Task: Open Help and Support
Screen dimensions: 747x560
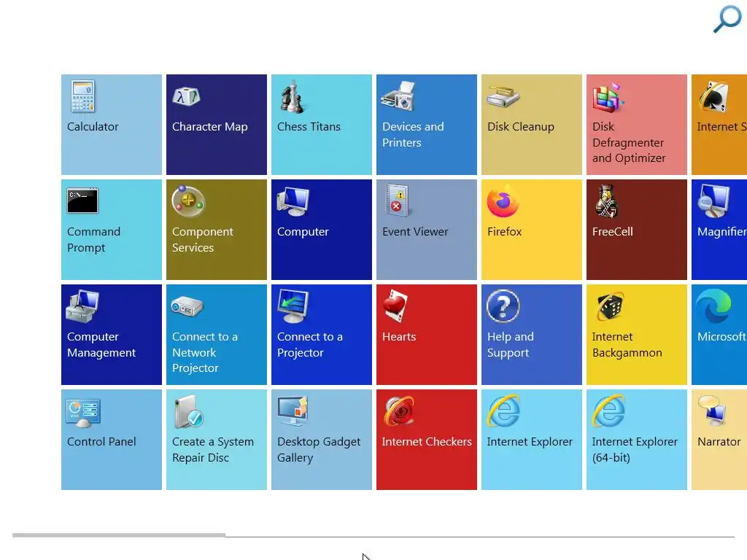Action: coord(532,335)
